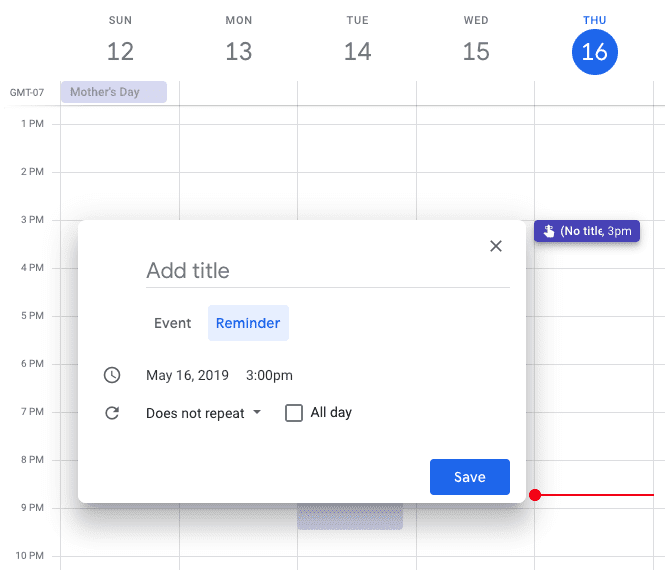Open Thursday 16 day view
The width and height of the screenshot is (665, 570).
(x=595, y=52)
